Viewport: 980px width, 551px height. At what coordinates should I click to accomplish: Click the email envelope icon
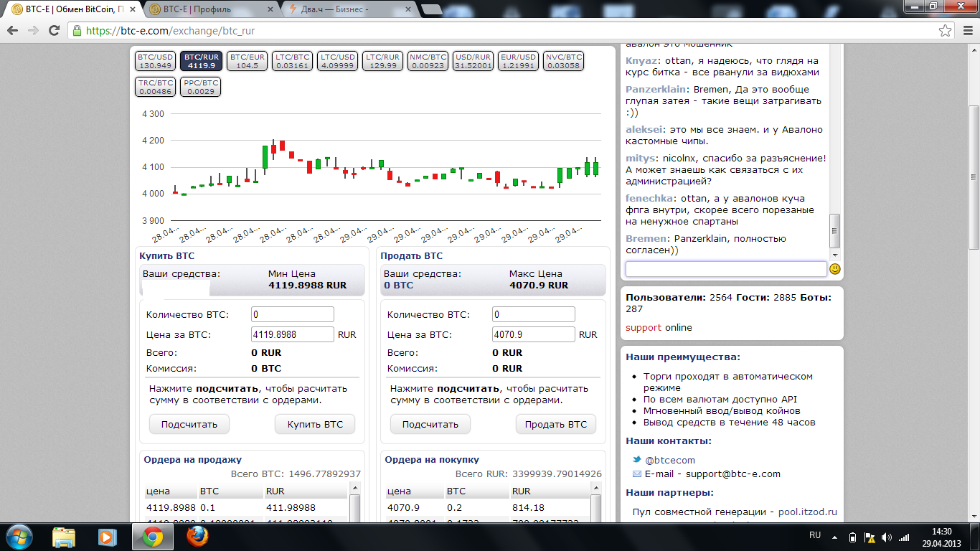tap(636, 474)
